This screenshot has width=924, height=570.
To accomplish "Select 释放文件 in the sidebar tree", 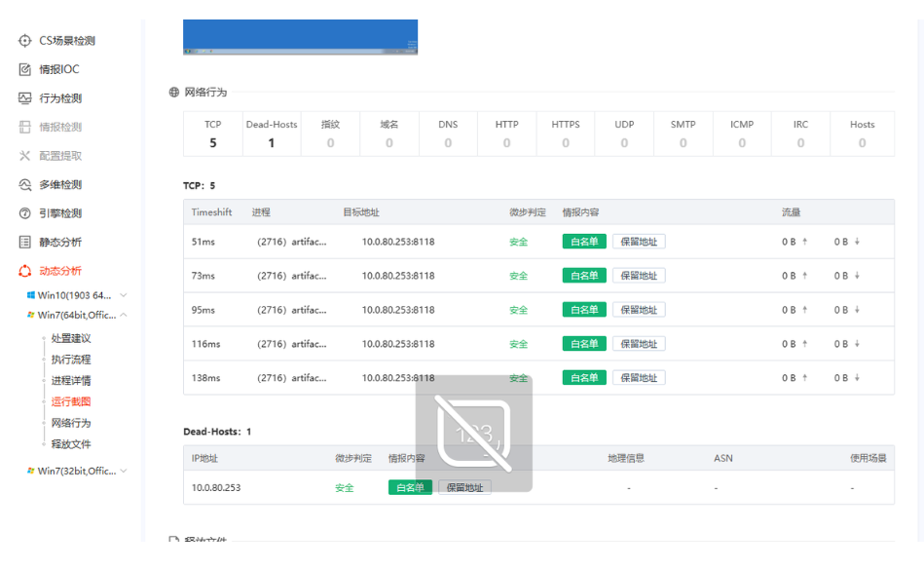I will click(x=71, y=444).
